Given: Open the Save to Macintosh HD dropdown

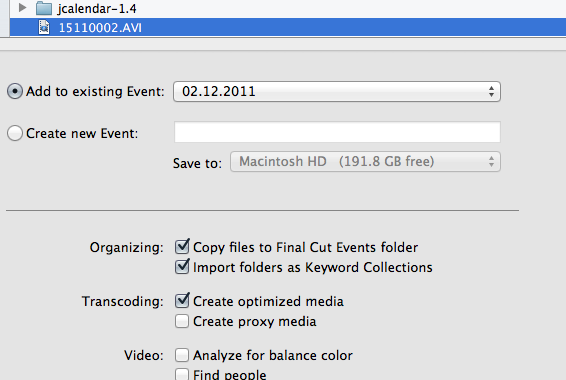Looking at the screenshot, I should coord(365,161).
